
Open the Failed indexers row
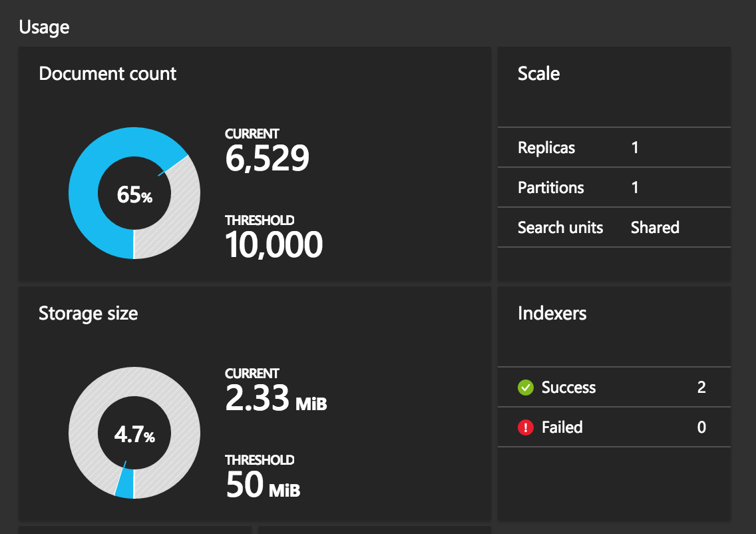(x=614, y=427)
